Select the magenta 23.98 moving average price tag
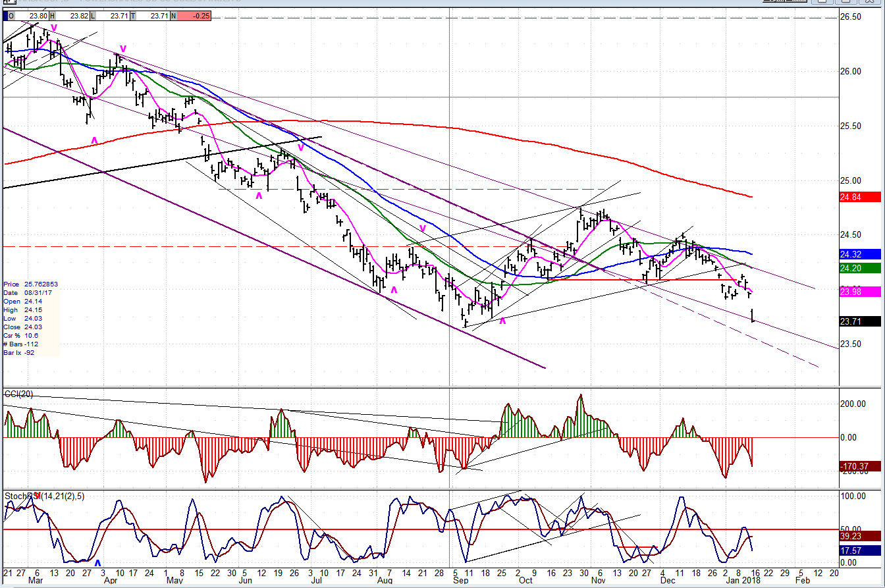 pos(861,292)
